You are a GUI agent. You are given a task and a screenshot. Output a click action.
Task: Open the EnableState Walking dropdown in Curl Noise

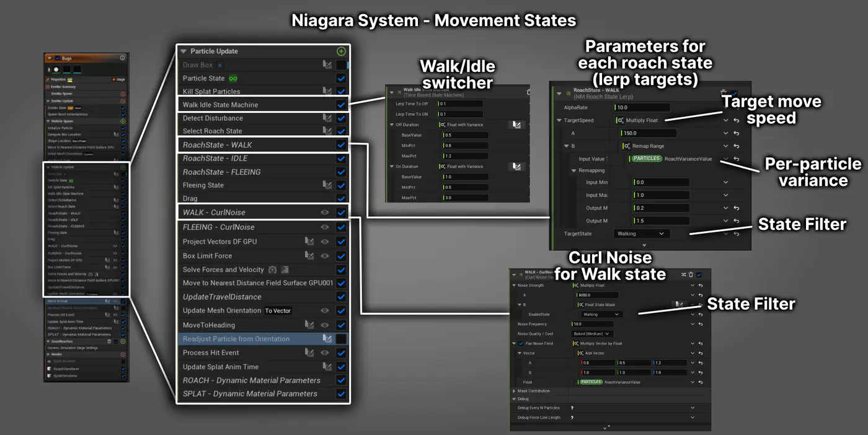(x=601, y=314)
